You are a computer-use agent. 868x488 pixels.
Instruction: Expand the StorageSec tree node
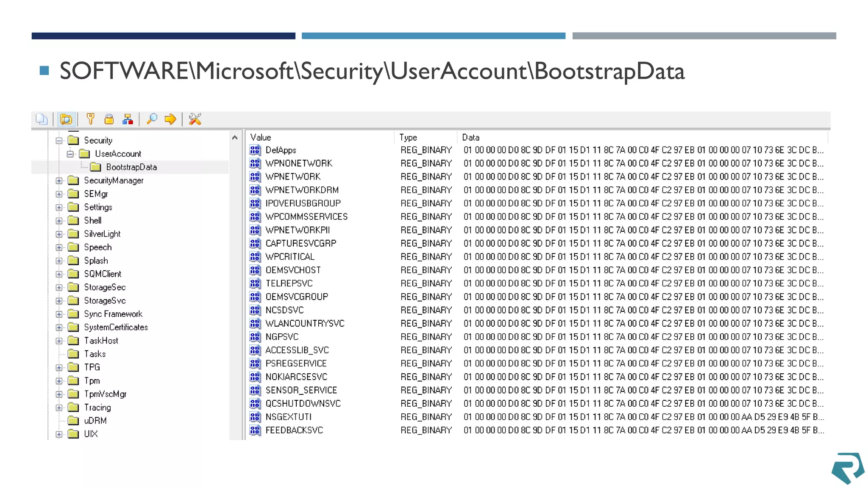[x=59, y=287]
